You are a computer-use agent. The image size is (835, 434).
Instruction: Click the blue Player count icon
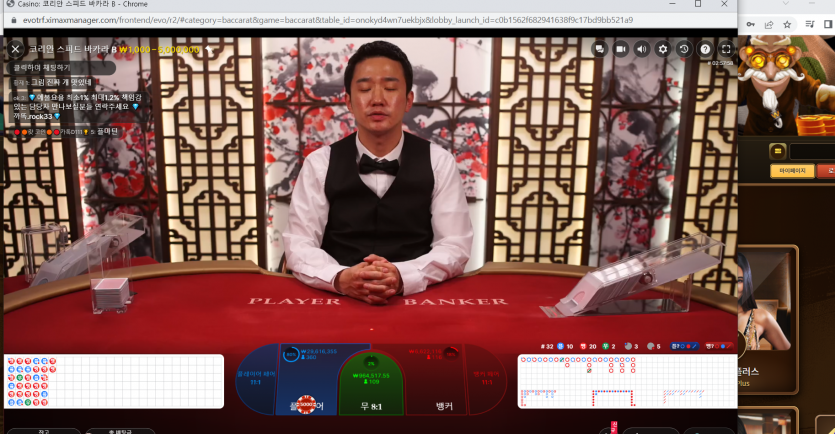(560, 346)
